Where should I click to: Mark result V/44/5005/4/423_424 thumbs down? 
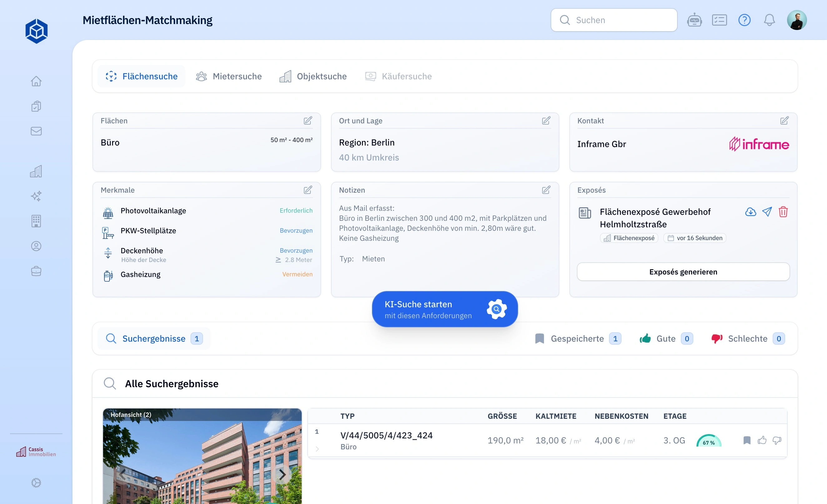tap(777, 440)
